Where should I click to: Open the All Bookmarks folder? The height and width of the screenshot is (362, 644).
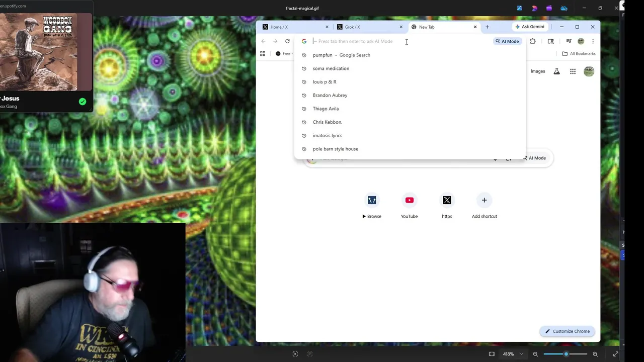(x=579, y=54)
